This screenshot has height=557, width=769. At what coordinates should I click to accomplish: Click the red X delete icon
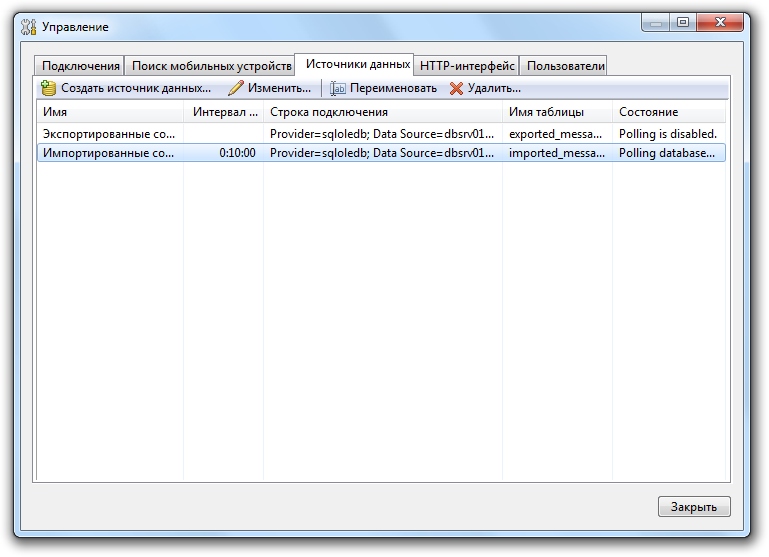(456, 88)
